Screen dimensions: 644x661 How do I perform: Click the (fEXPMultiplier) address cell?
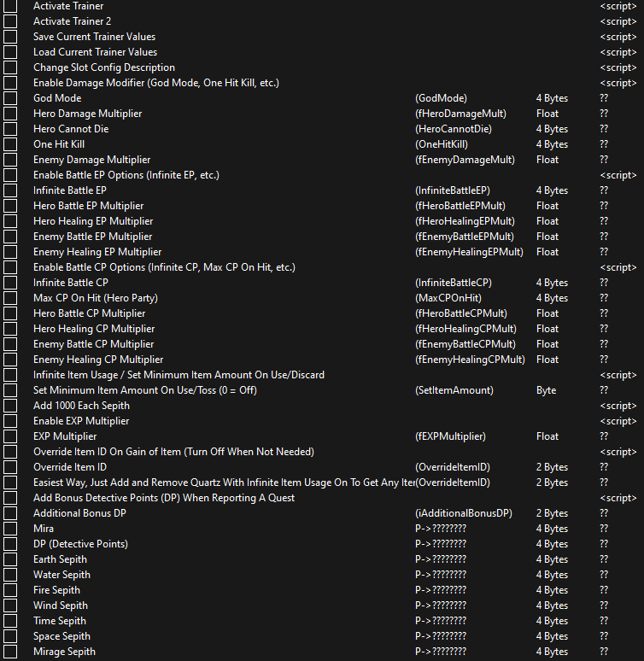(450, 436)
